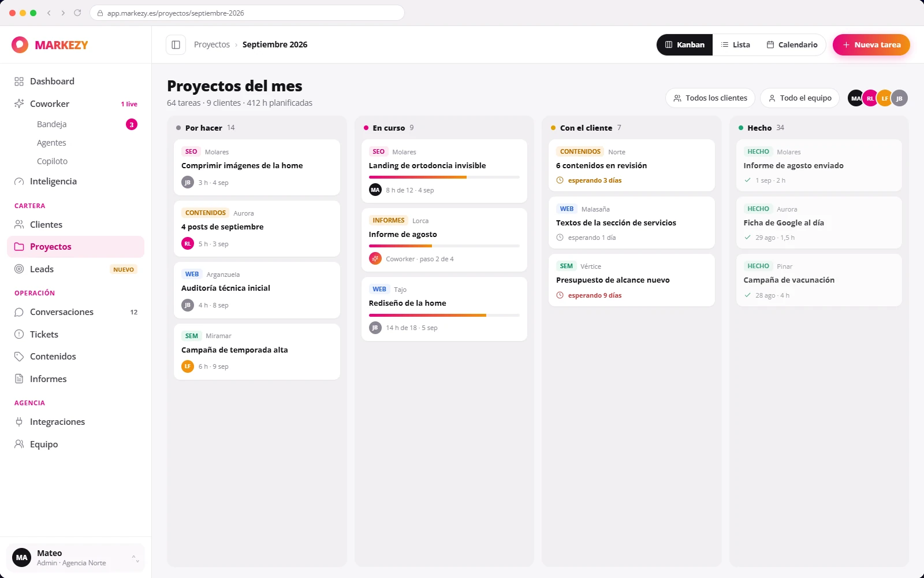
Task: Click progress bar on Rediseño de la home
Action: (x=444, y=316)
